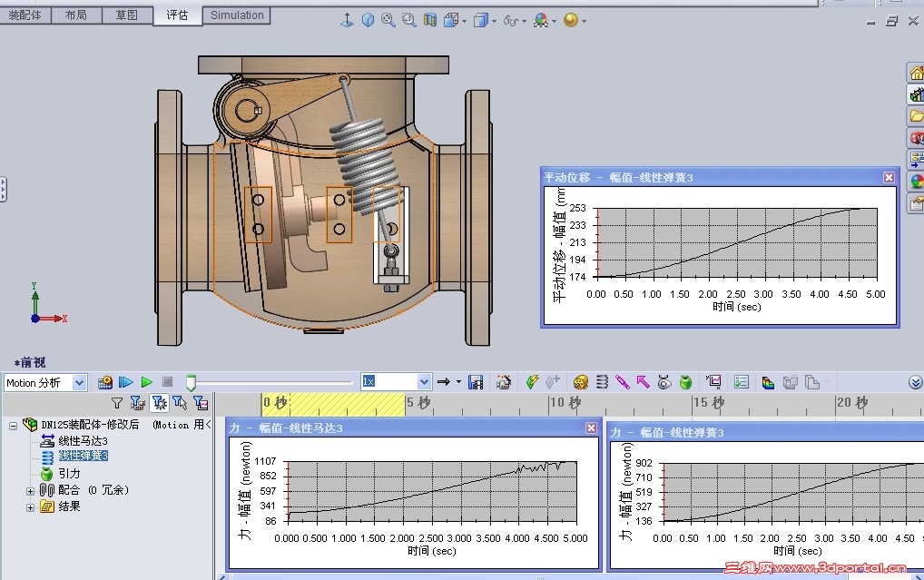Click the playback mode arrow icon
Screen dimensions: 924x580
[444, 382]
